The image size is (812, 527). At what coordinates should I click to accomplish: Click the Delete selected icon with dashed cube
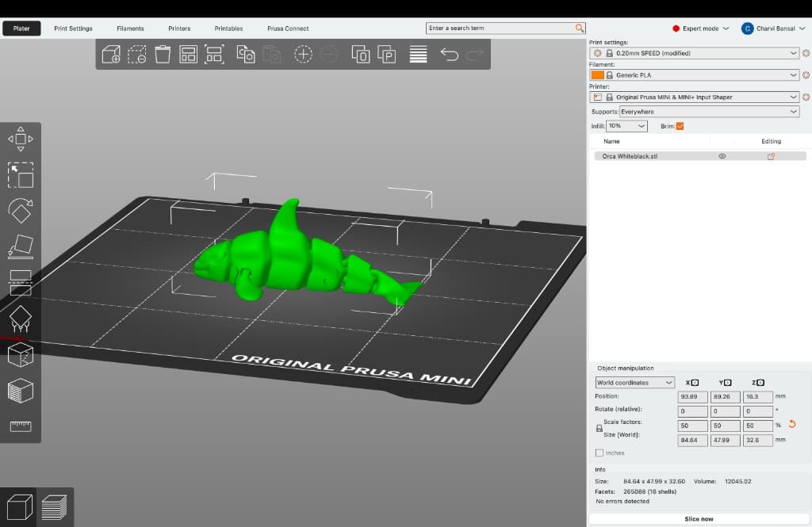tap(137, 55)
